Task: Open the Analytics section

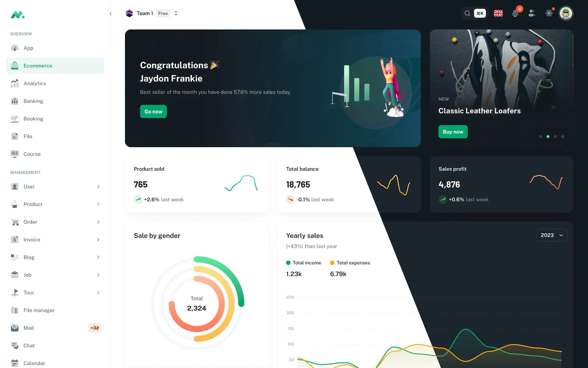Action: tap(35, 83)
